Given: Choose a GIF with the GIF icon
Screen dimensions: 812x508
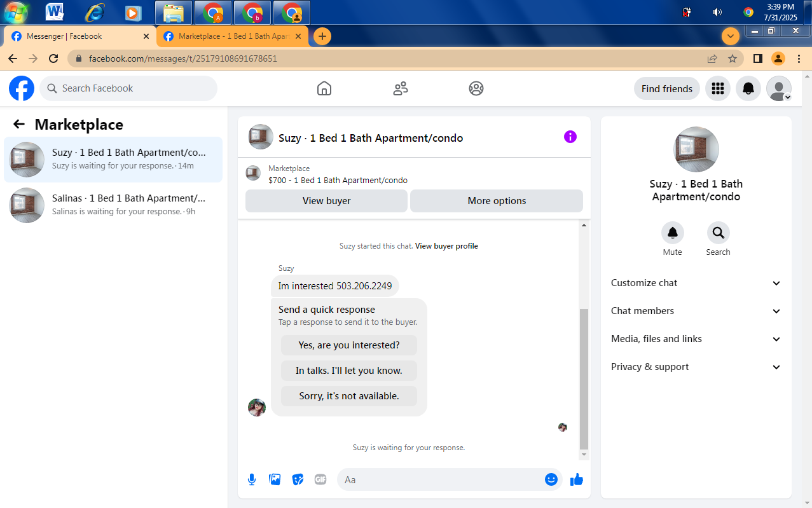Looking at the screenshot, I should [x=320, y=479].
